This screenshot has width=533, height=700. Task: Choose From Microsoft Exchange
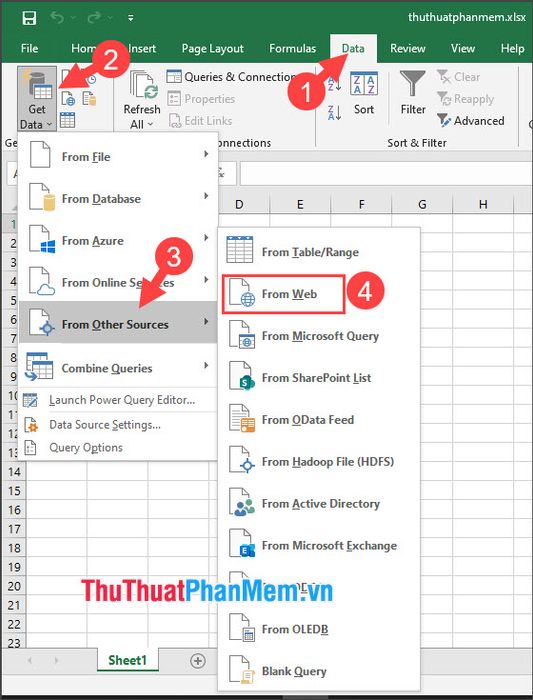point(319,546)
